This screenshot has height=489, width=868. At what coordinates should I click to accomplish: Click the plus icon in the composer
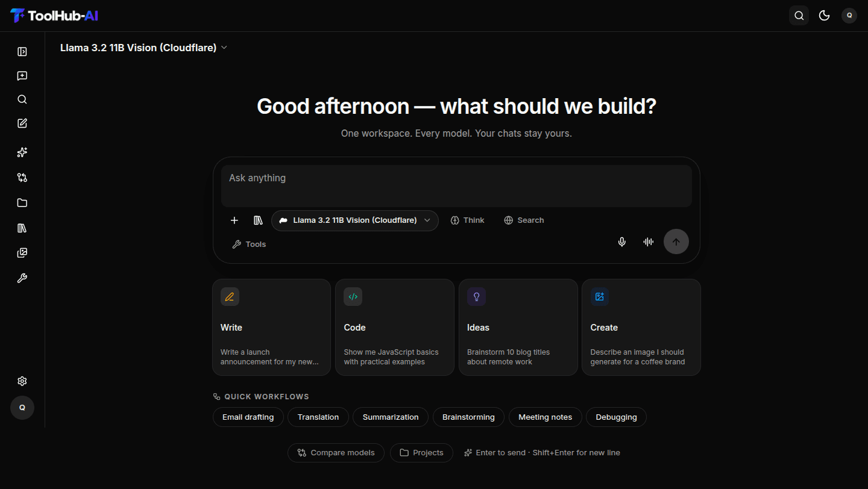234,220
